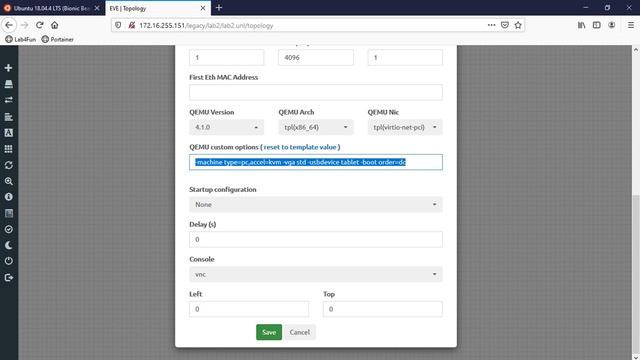This screenshot has height=360, width=640.
Task: Click the Pocket save icon in URL bar
Action: (x=505, y=25)
